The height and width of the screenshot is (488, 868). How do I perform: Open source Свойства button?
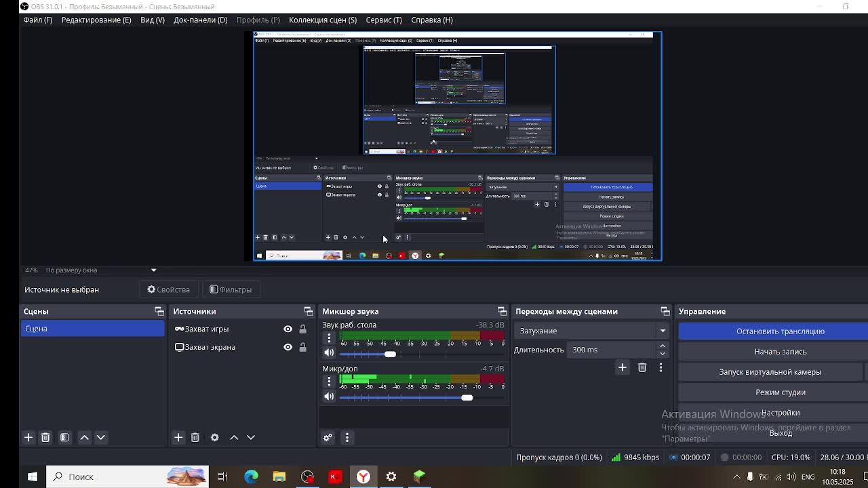tap(169, 289)
